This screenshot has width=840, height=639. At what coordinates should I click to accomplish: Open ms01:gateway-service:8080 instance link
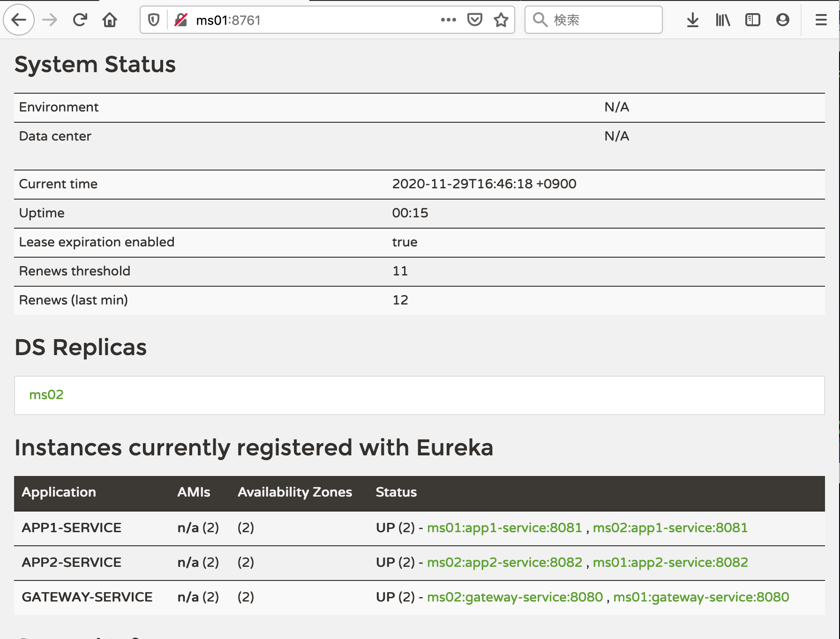click(701, 597)
